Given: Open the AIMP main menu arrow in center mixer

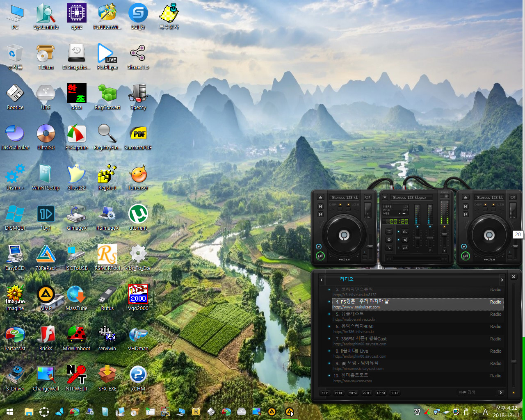Looking at the screenshot, I should [x=385, y=197].
